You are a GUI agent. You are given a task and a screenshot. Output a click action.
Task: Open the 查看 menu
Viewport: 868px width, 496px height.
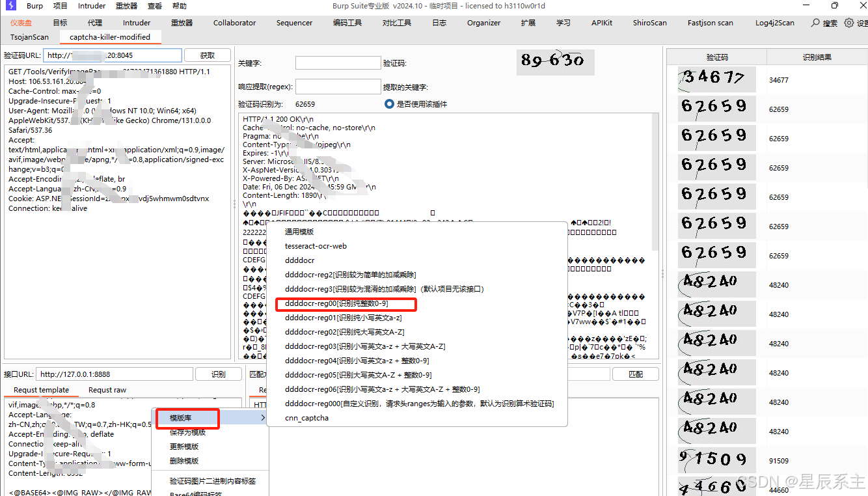pos(155,6)
